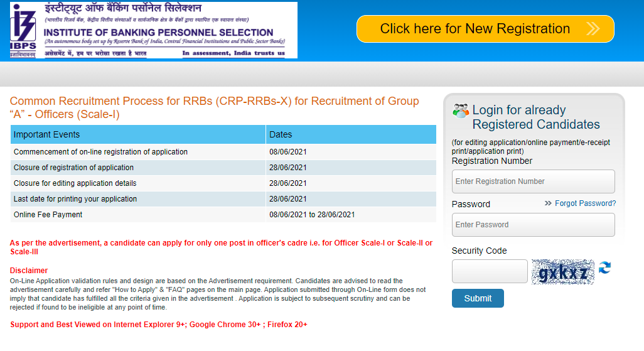Screen dimensions: 644x351
Task: Select "Closure for editing application details" cell
Action: point(138,183)
